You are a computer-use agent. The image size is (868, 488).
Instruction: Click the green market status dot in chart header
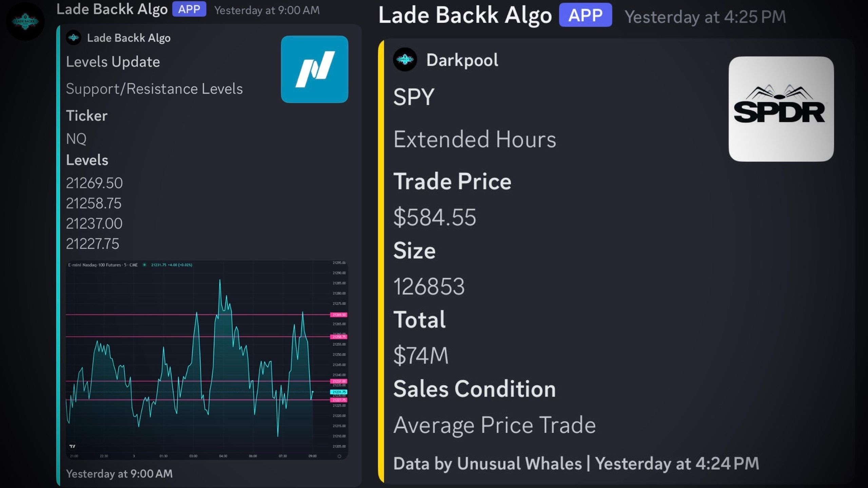click(x=144, y=265)
